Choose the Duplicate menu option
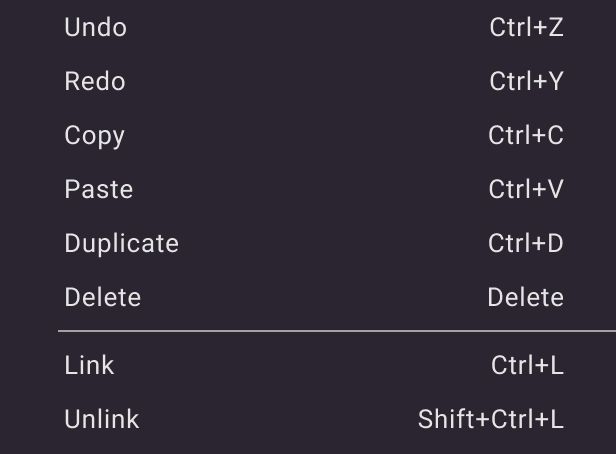This screenshot has height=454, width=616. (122, 243)
